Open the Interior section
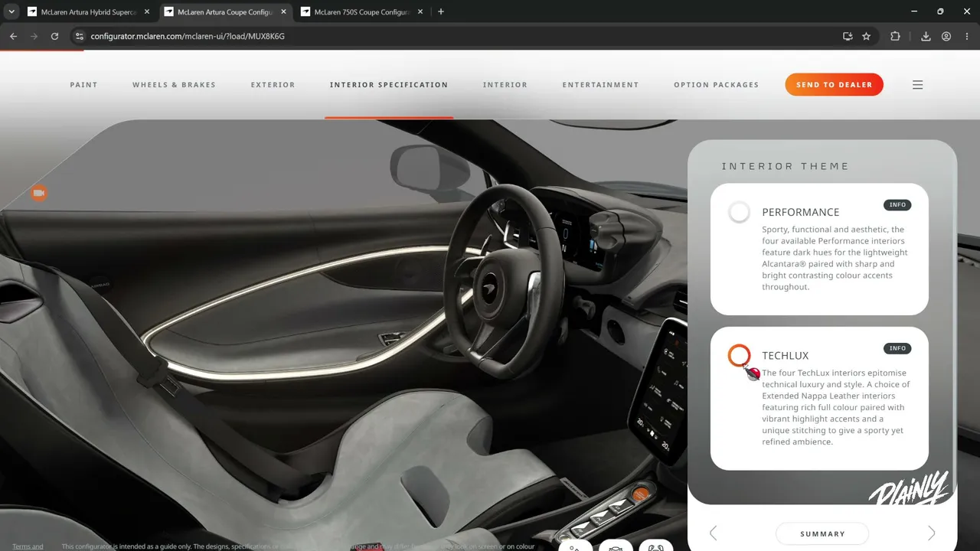 (x=505, y=85)
